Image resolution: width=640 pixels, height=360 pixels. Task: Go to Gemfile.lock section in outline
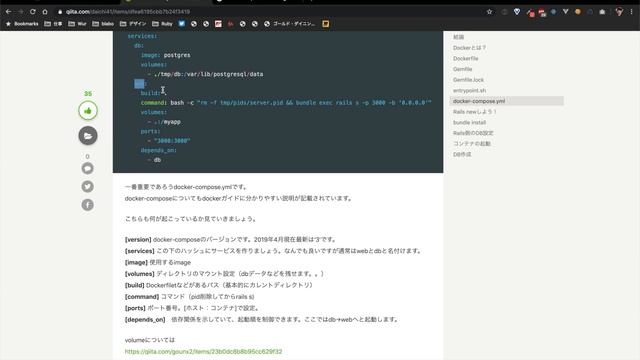pyautogui.click(x=468, y=80)
